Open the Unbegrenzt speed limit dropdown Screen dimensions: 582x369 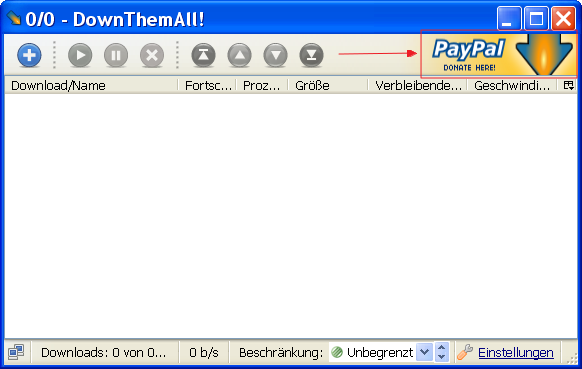(x=424, y=352)
